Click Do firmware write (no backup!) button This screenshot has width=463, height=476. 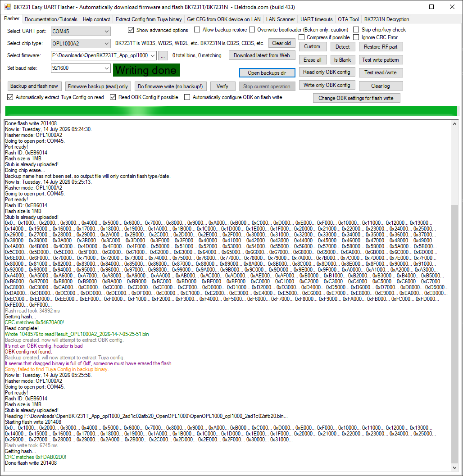(170, 86)
